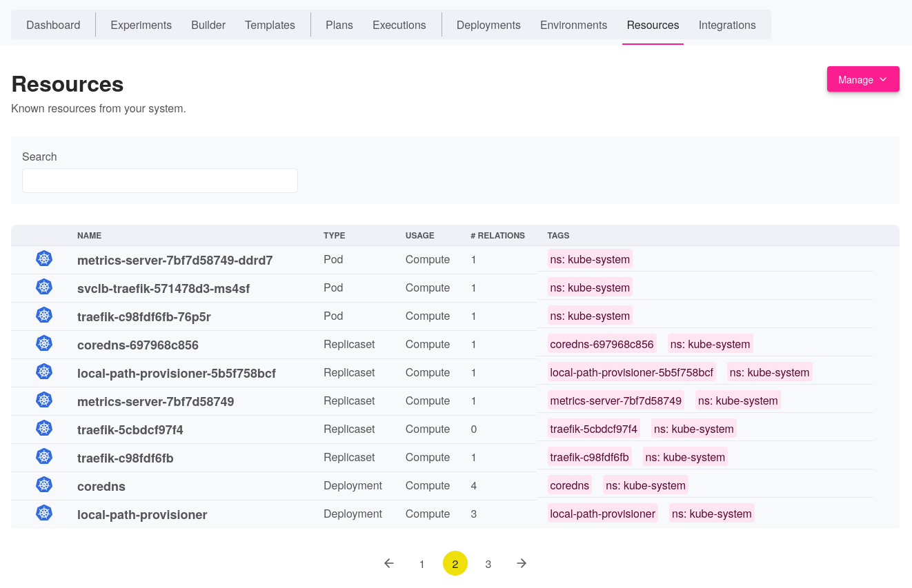The height and width of the screenshot is (588, 912).
Task: Open the Deployments tab
Action: 488,25
